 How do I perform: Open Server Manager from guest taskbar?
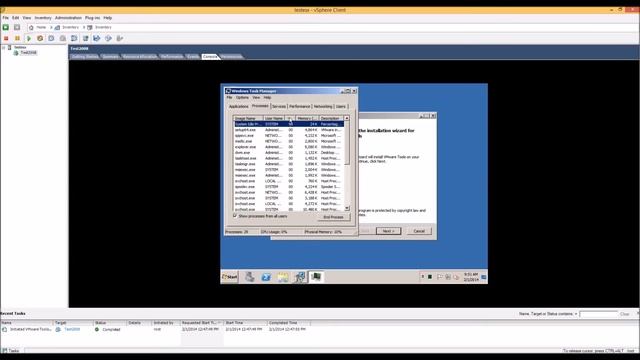(250, 277)
